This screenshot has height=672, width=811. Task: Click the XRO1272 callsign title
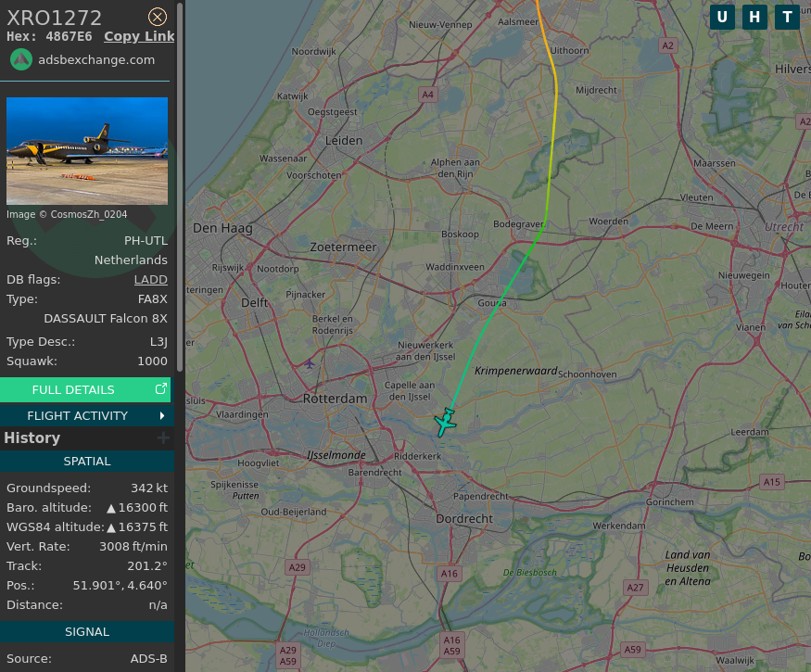[55, 18]
